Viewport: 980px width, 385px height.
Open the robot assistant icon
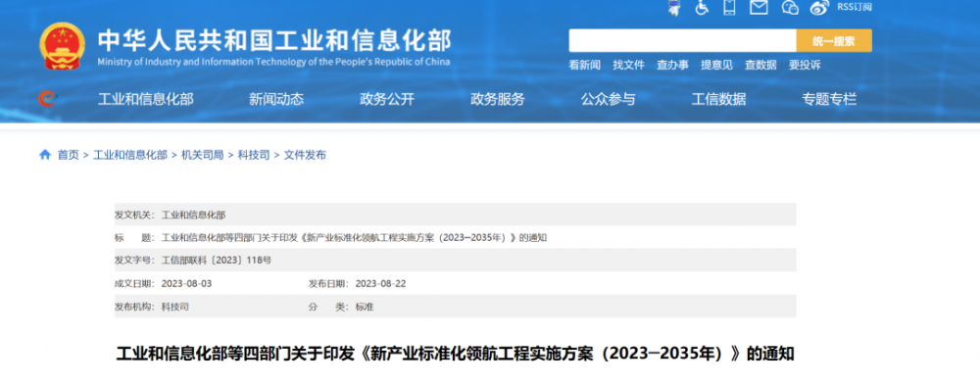674,7
